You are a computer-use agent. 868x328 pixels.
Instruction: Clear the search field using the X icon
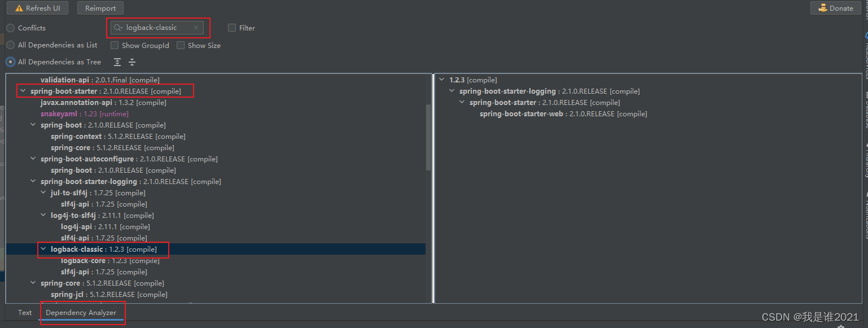[x=196, y=27]
